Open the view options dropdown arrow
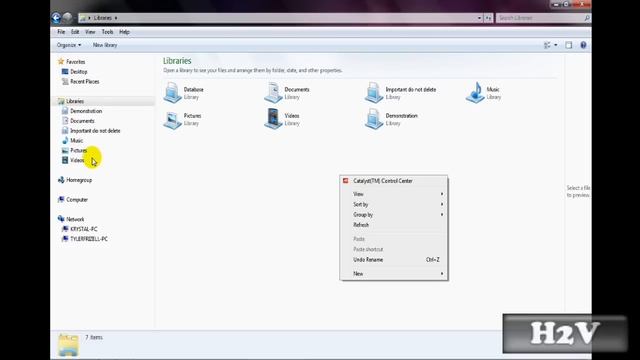This screenshot has width=640, height=360. click(x=556, y=45)
